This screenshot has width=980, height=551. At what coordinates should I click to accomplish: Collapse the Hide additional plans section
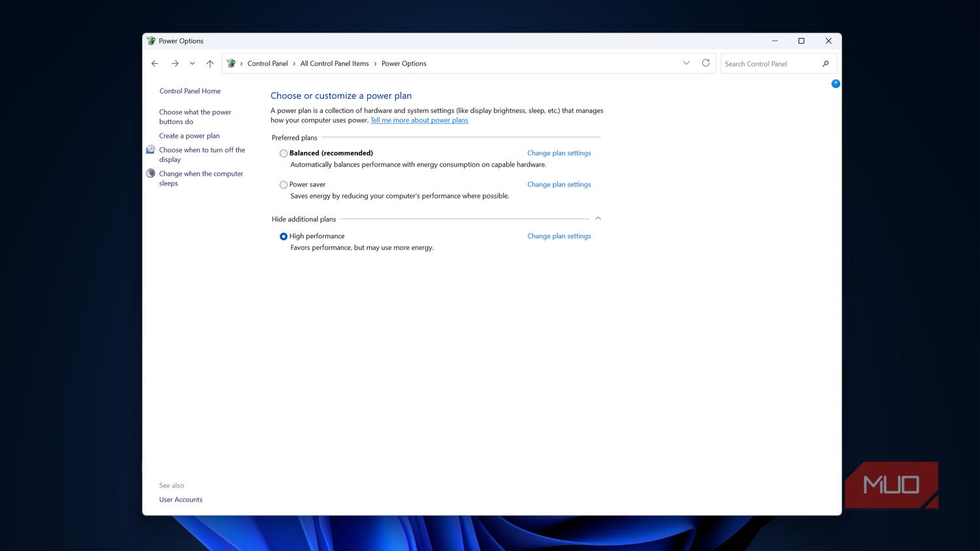(598, 219)
